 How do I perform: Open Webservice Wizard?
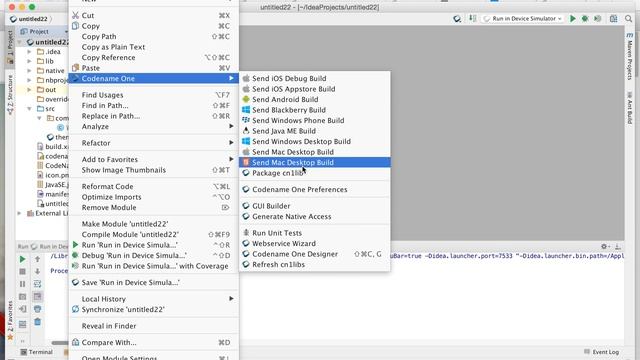pyautogui.click(x=314, y=244)
